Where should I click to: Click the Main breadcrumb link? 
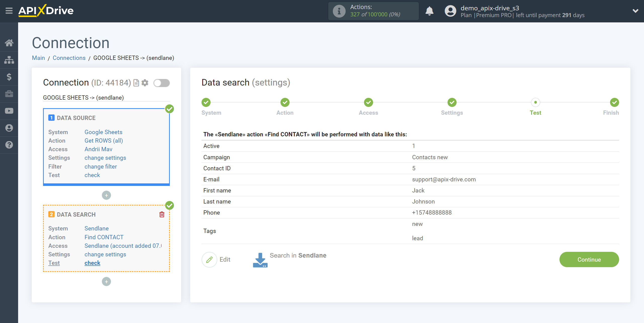[38, 58]
